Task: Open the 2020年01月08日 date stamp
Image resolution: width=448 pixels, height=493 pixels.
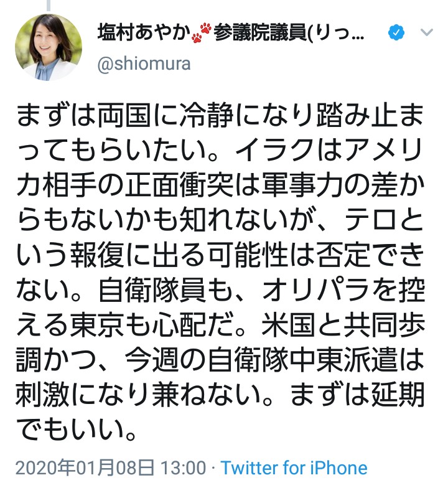Action: pyautogui.click(x=85, y=468)
